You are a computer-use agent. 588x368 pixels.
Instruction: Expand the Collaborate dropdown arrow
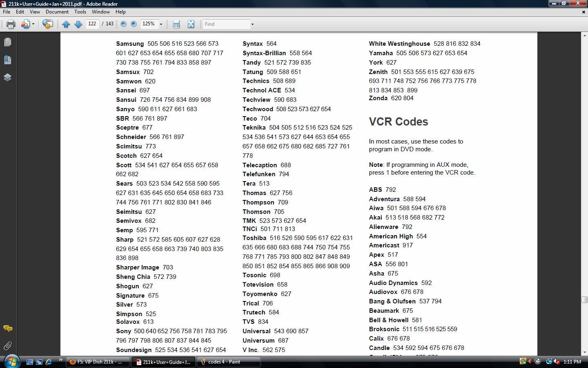click(x=33, y=24)
